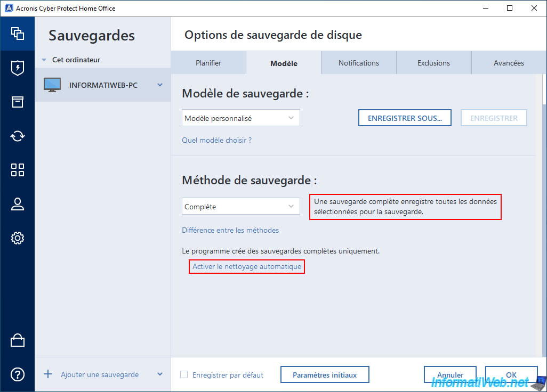Screen dimensions: 547x392
Task: Open the Différence entre les méthodes link
Action: coord(230,230)
